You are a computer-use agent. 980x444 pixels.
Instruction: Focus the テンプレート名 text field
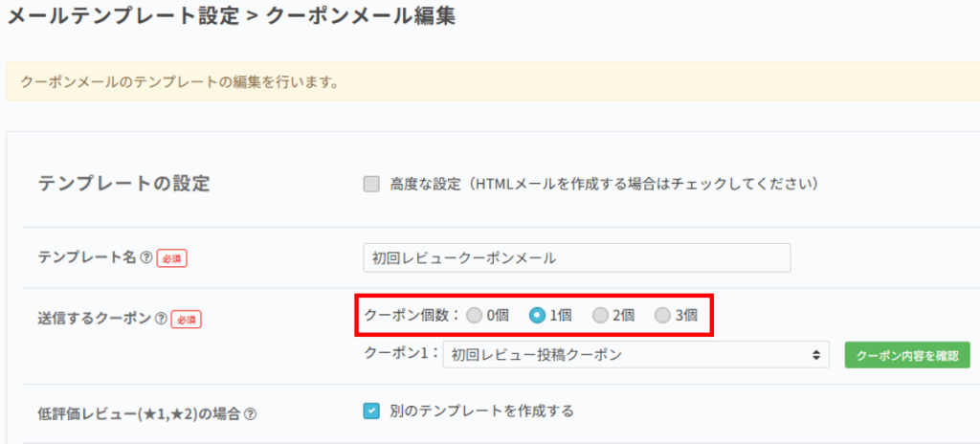click(x=576, y=257)
